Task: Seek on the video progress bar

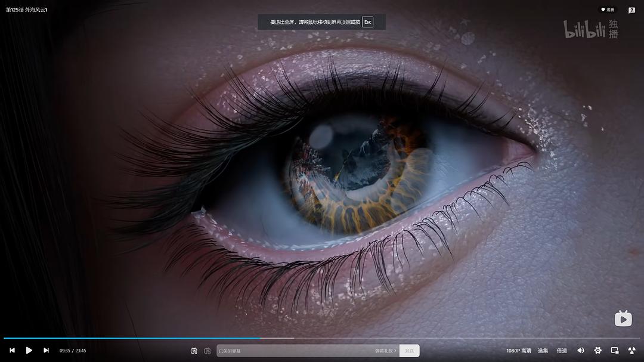Action: click(x=322, y=338)
